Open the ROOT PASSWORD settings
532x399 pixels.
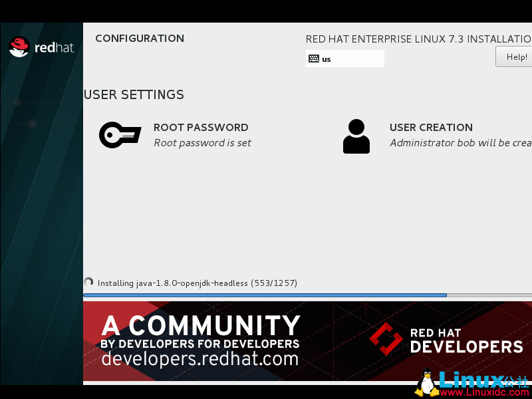(201, 127)
